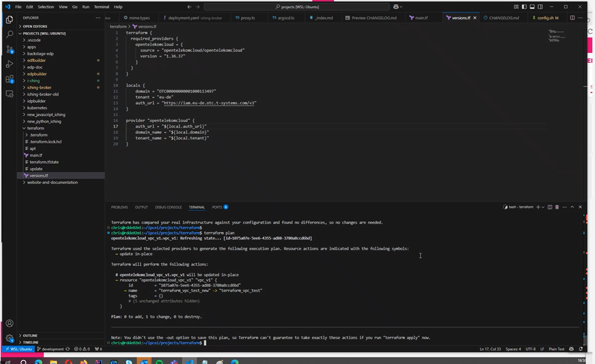Open the Selection menu
Image resolution: width=595 pixels, height=364 pixels.
(x=46, y=7)
